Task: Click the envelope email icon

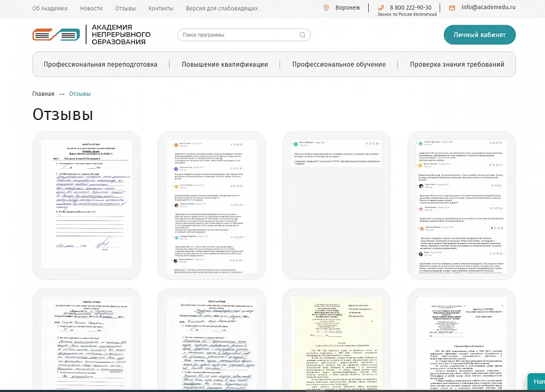Action: pyautogui.click(x=452, y=8)
